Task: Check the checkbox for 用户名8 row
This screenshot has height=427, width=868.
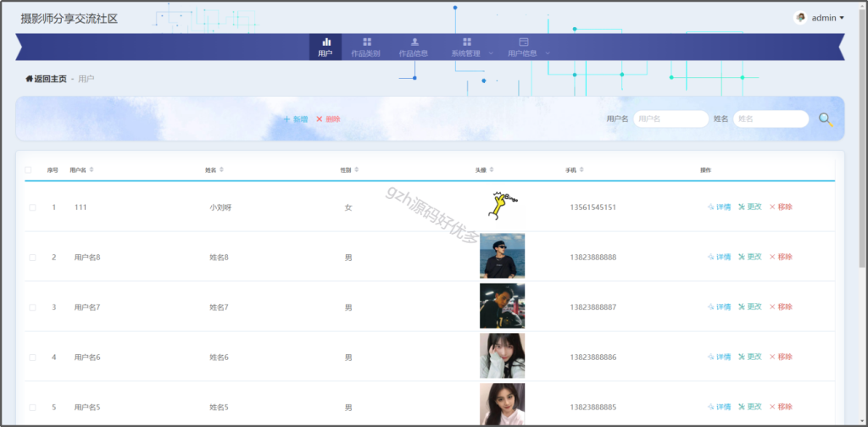Action: click(33, 258)
